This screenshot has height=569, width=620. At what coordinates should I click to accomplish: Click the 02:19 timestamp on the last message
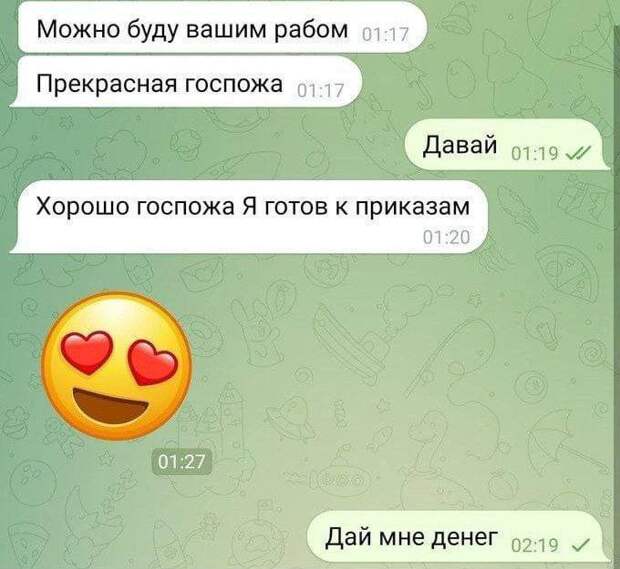coord(535,545)
